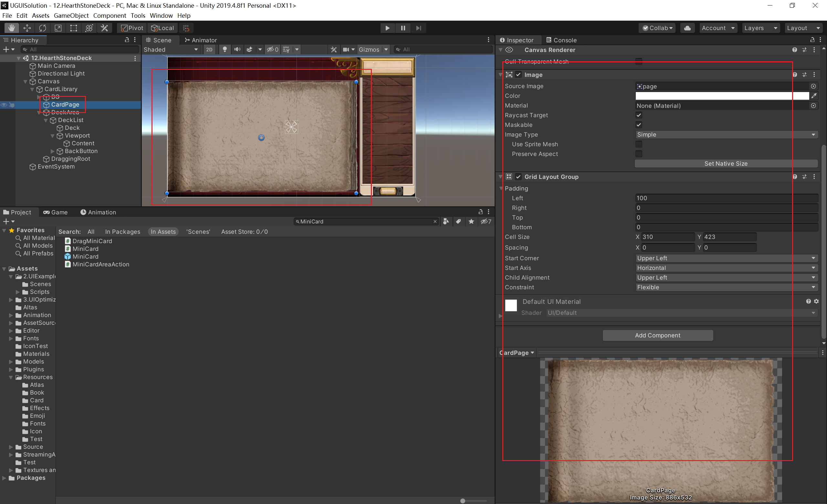Open custom editor tools icon
The height and width of the screenshot is (504, 827).
tap(104, 28)
